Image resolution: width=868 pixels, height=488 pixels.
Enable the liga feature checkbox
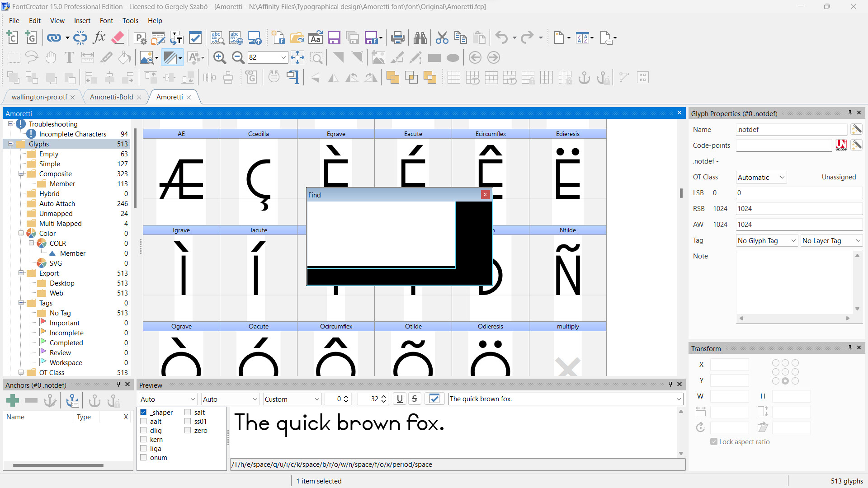tap(143, 448)
